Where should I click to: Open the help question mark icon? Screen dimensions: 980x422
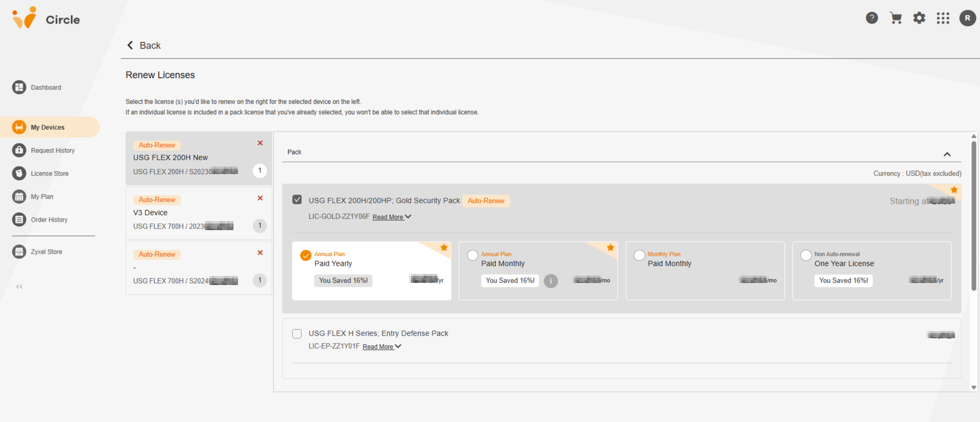coord(872,18)
